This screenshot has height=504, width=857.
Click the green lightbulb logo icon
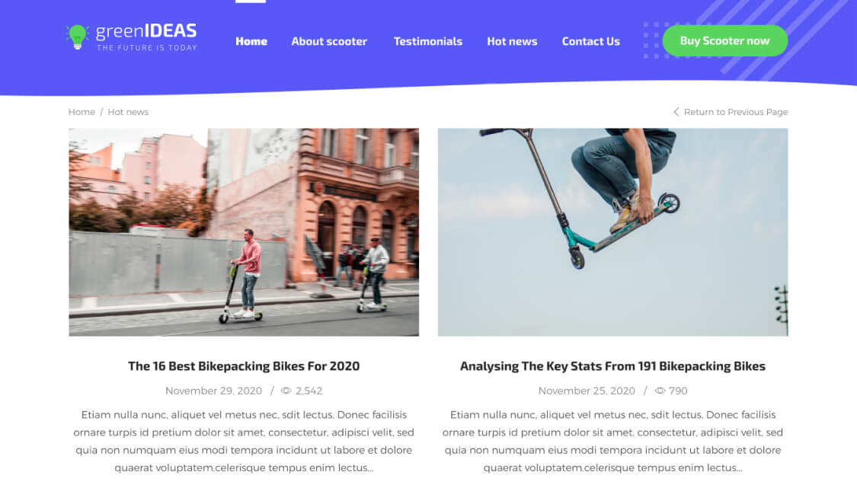pyautogui.click(x=77, y=37)
